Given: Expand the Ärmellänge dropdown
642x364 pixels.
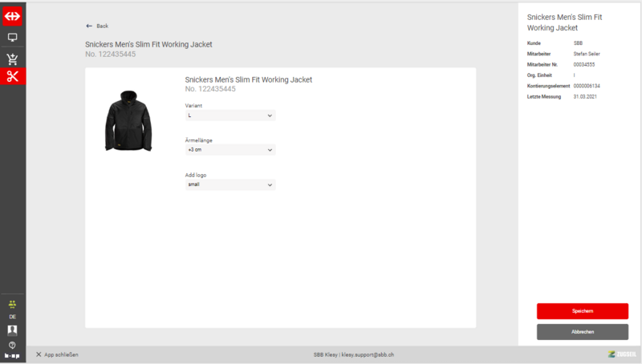Looking at the screenshot, I should pos(230,150).
